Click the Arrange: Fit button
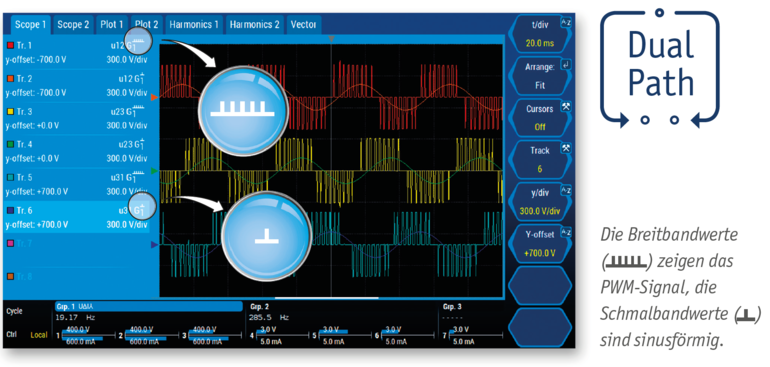770x367 pixels. point(540,76)
